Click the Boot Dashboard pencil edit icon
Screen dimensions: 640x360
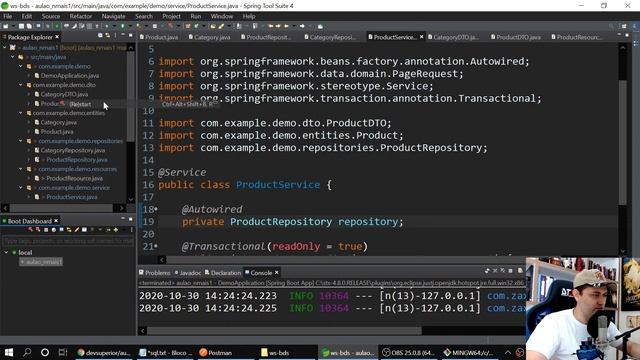tap(77, 230)
